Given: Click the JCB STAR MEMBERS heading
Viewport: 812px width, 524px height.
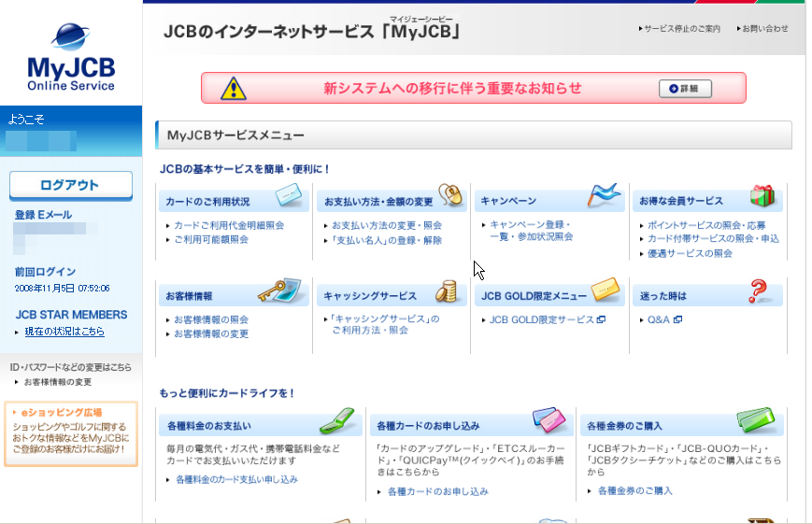Looking at the screenshot, I should (71, 315).
